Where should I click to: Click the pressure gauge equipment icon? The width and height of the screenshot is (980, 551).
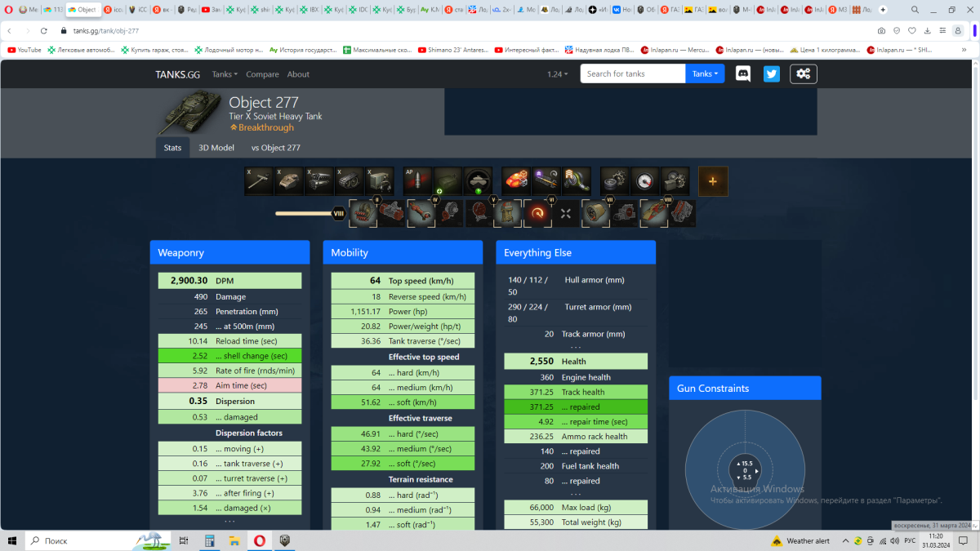coord(645,181)
